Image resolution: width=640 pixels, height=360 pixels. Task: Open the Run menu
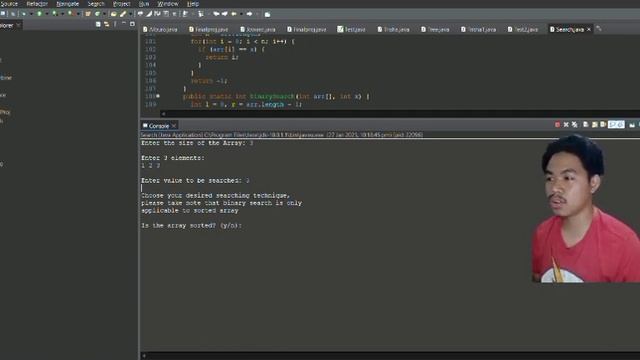point(144,4)
